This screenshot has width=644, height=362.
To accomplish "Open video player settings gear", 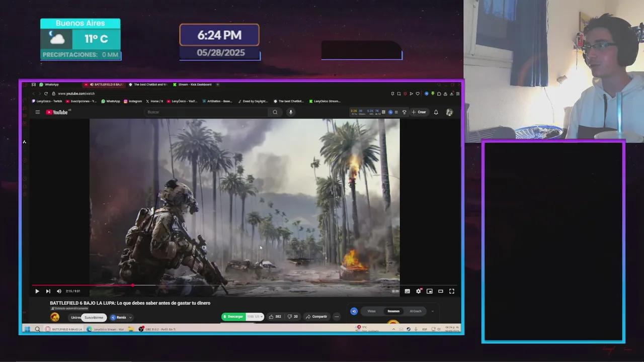I will pyautogui.click(x=418, y=291).
